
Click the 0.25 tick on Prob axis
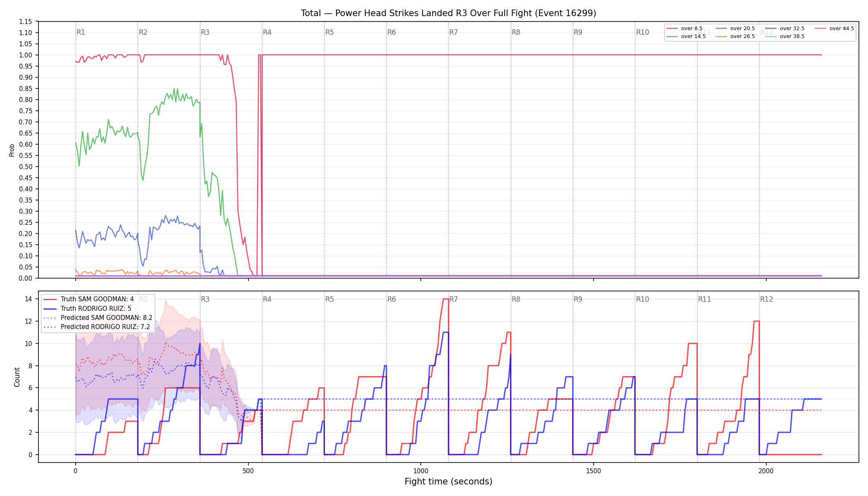click(x=25, y=222)
